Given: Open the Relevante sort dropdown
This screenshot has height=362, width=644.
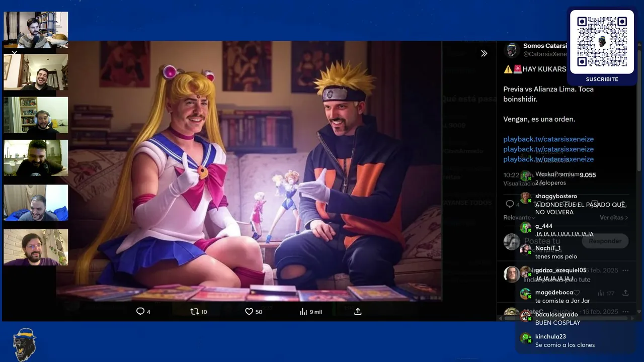Looking at the screenshot, I should coord(519,218).
